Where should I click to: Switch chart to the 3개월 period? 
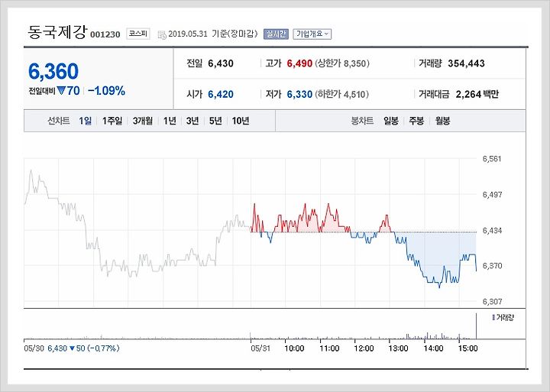(143, 121)
